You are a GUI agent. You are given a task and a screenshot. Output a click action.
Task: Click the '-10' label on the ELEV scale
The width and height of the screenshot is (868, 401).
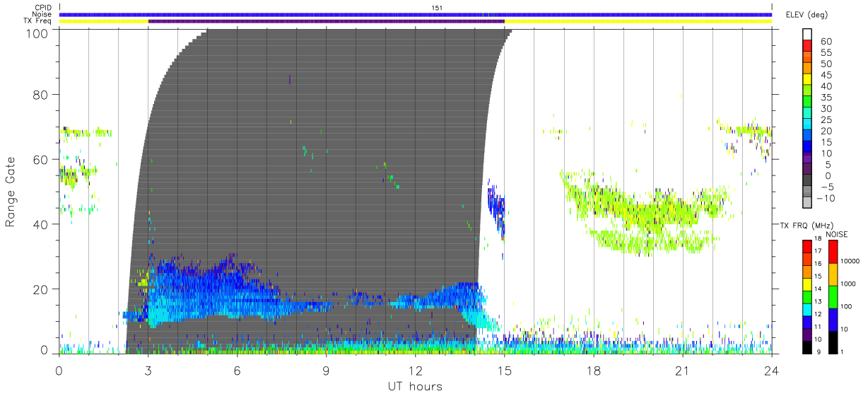point(826,198)
